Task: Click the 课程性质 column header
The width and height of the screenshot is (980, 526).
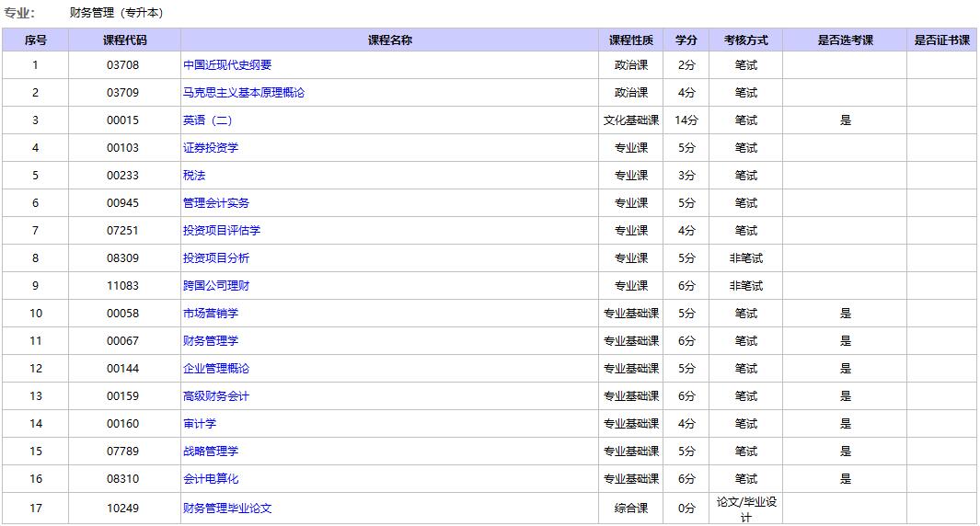Action: pos(631,40)
